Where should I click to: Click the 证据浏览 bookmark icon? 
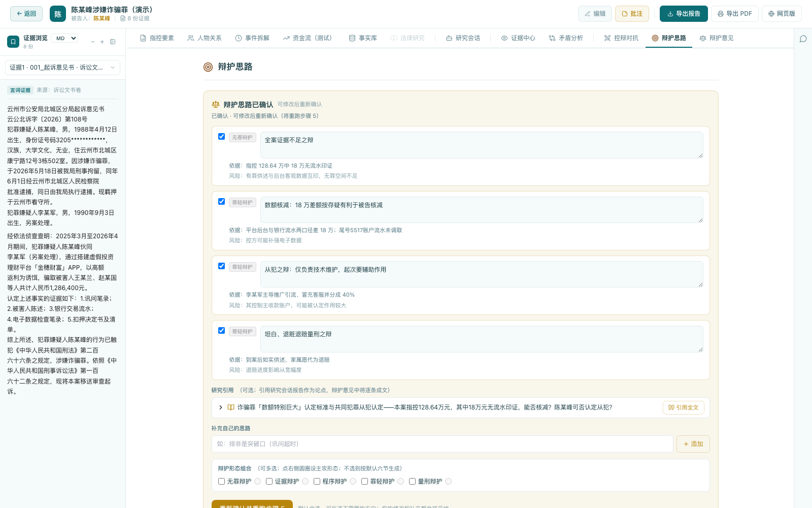13,42
